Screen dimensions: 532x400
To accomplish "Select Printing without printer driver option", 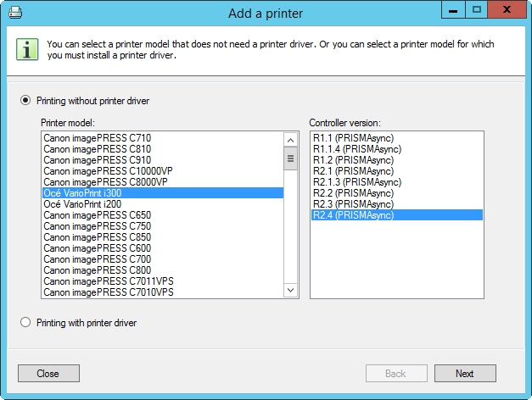I will pyautogui.click(x=25, y=100).
